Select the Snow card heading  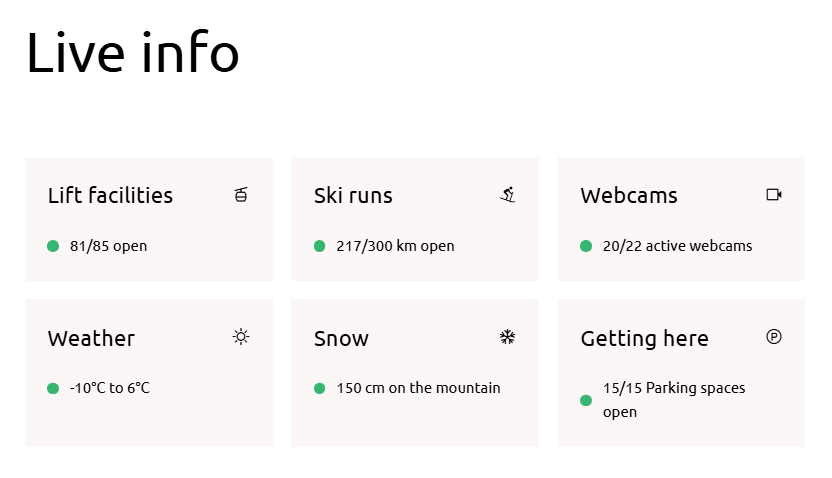tap(341, 338)
